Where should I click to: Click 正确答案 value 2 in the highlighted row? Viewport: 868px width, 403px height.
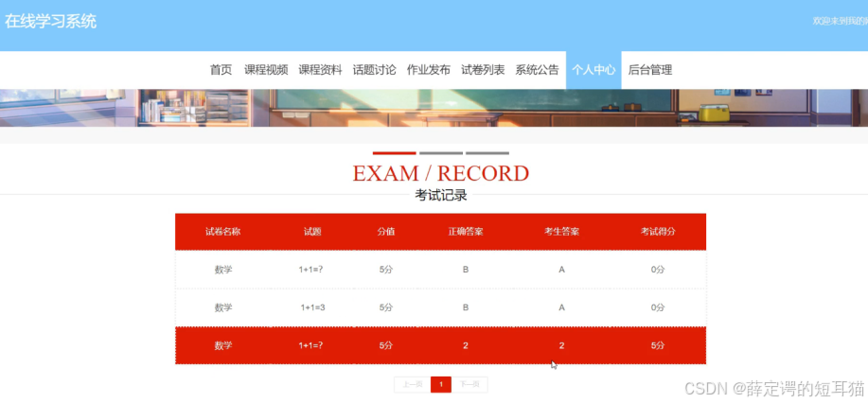466,345
